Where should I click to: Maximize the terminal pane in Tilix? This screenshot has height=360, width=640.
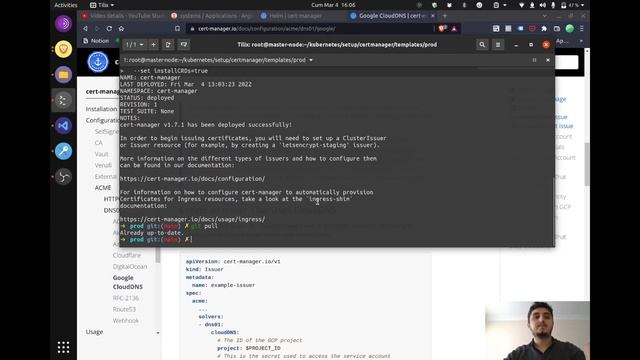point(534,60)
